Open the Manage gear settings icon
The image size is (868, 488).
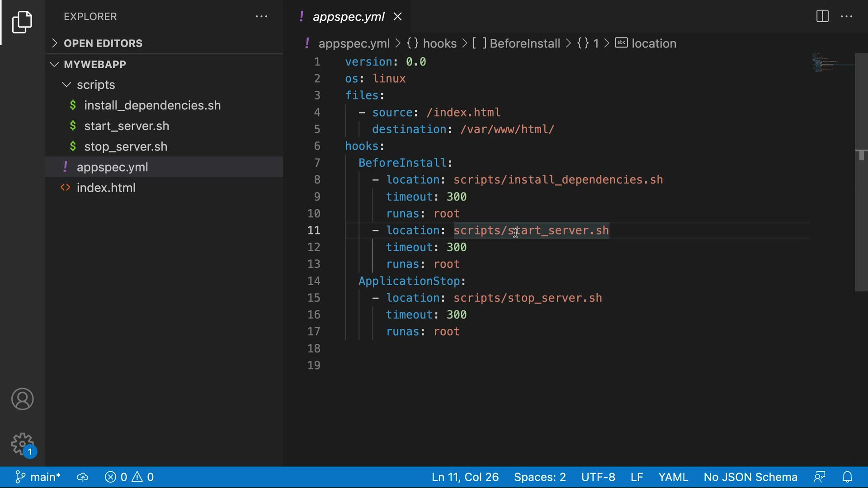click(22, 444)
